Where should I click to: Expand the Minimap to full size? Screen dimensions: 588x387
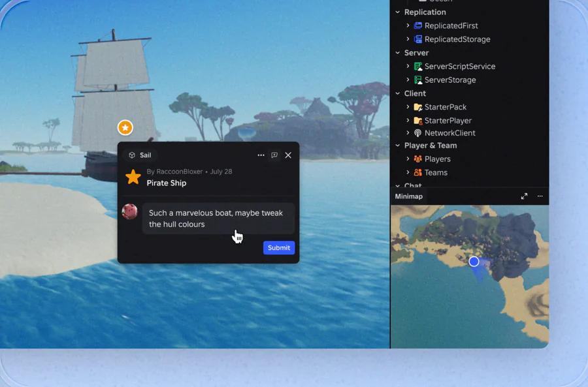(x=524, y=196)
